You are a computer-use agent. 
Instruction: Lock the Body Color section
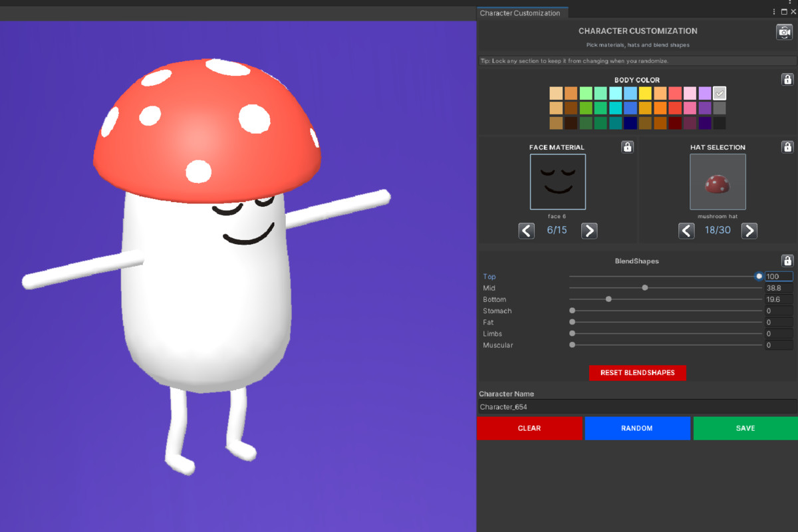click(x=787, y=79)
